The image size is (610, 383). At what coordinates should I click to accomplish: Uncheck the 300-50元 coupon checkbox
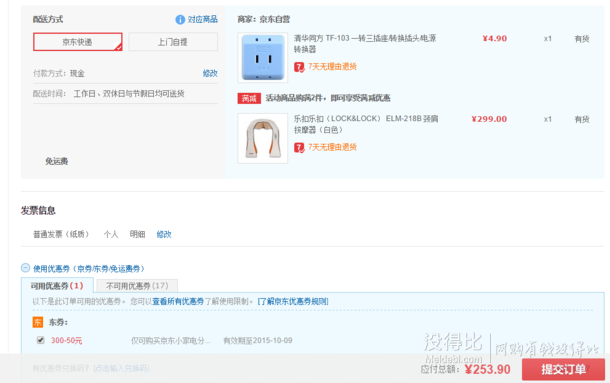coord(40,340)
